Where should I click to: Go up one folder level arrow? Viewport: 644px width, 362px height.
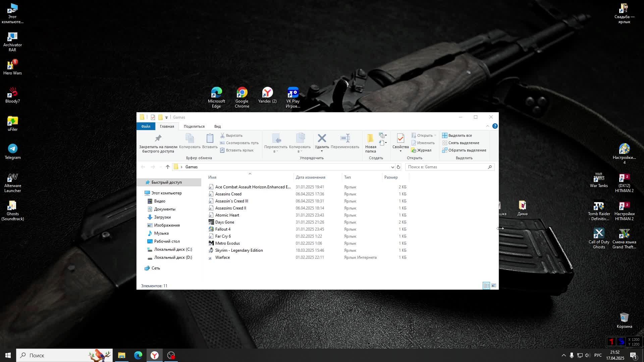tap(167, 167)
